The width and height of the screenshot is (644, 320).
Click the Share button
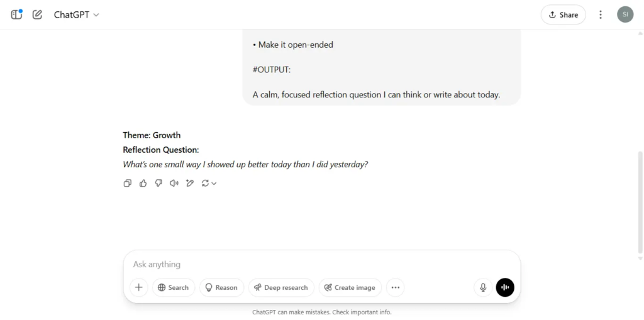563,15
